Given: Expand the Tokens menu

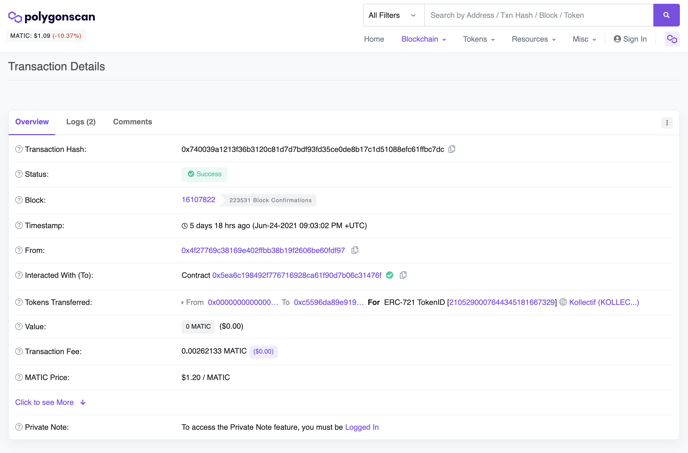Looking at the screenshot, I should pyautogui.click(x=478, y=39).
